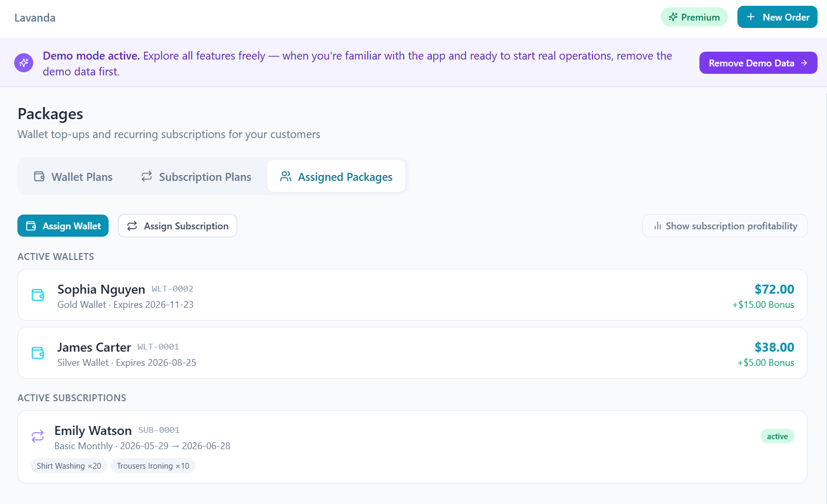Screen dimensions: 827x504
Task: Click the repeat icon in Subscription Plans tab
Action: click(147, 176)
